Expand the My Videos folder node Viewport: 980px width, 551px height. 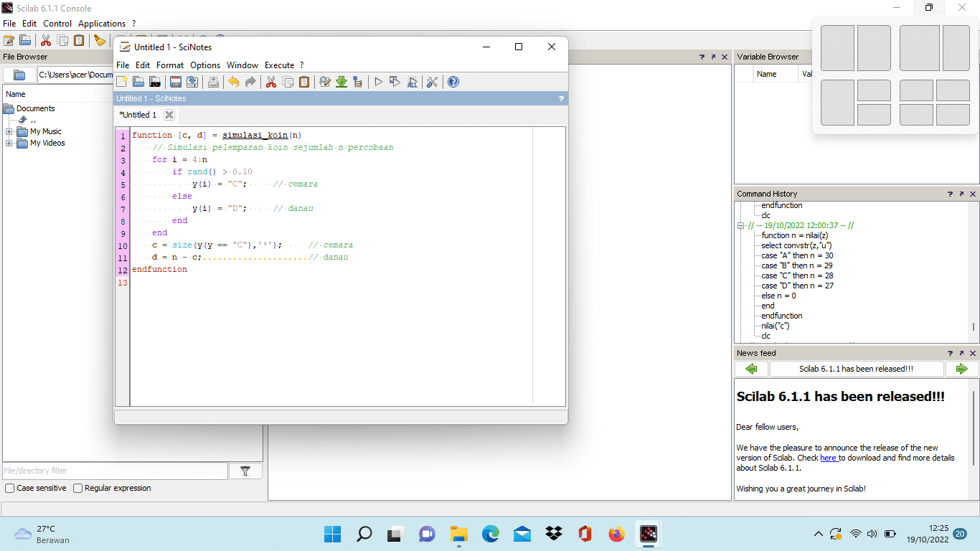tap(9, 143)
